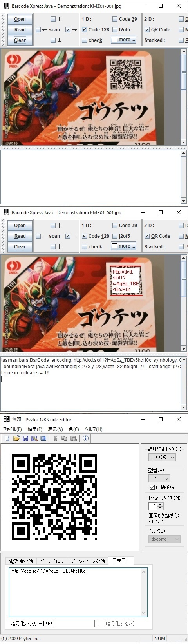Screen dimensions: 188x644
Task: Click the scissors cut icon in Psytec
Action: [x=55, y=438]
